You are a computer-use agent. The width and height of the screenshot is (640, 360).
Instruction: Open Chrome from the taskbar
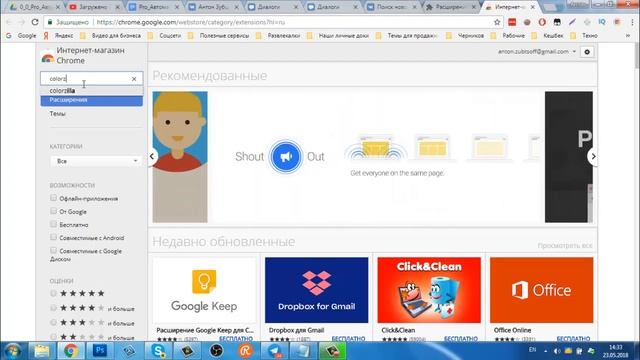[x=71, y=351]
